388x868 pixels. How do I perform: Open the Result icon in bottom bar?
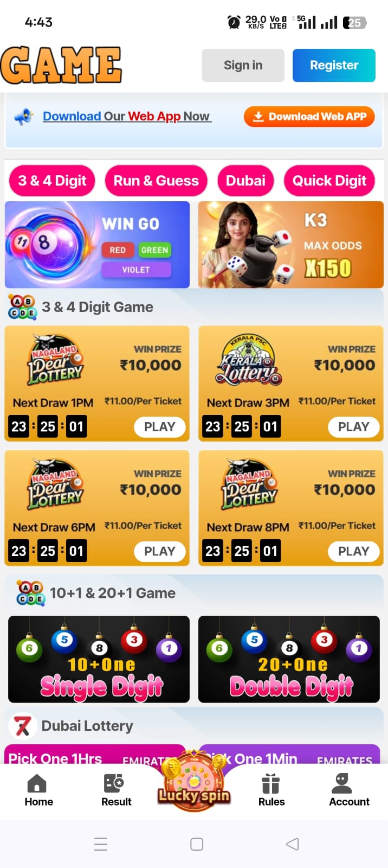point(114,783)
